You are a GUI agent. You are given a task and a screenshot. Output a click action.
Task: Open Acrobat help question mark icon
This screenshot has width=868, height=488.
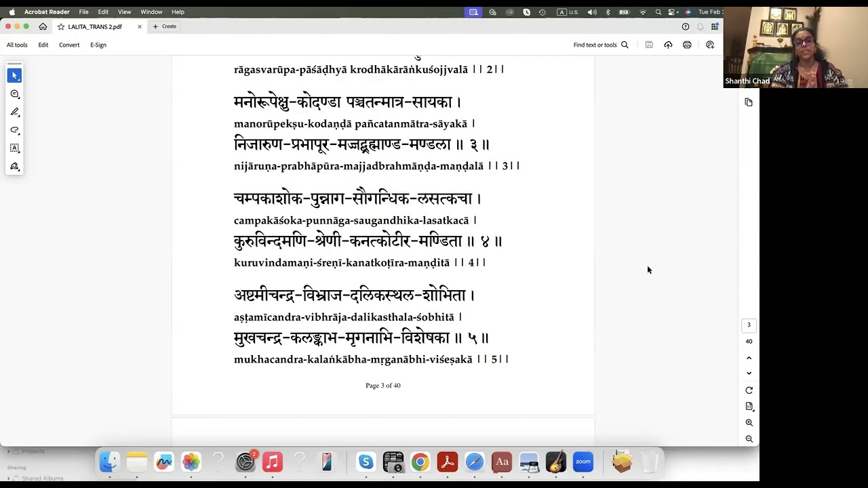coord(686,26)
